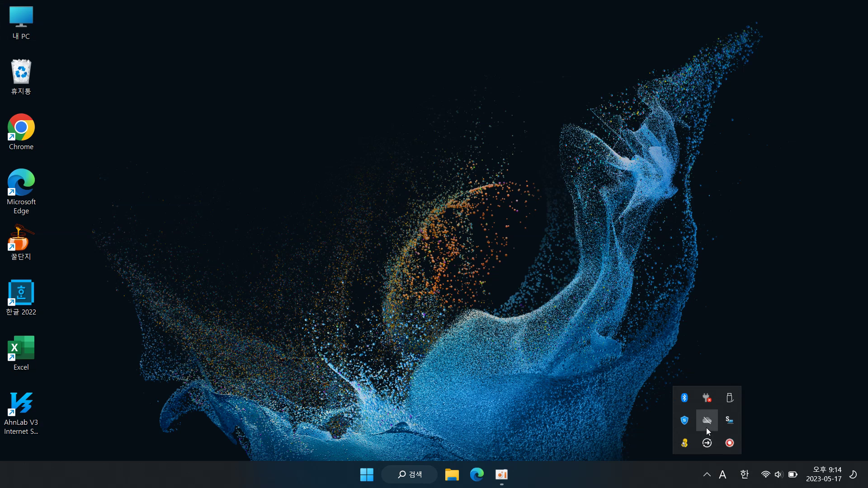Viewport: 868px width, 488px height.
Task: Click the 검색 search box on taskbar
Action: pos(410,474)
